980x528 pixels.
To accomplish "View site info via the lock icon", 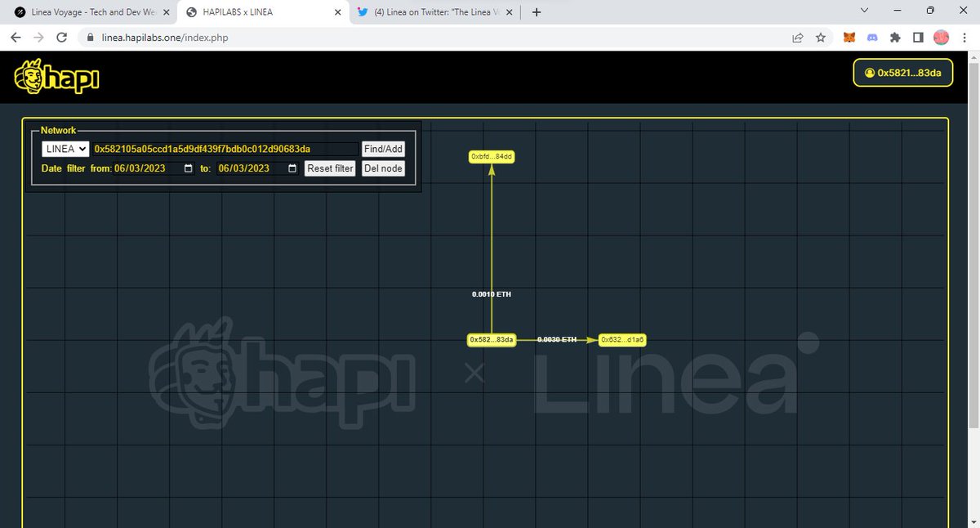I will point(91,38).
